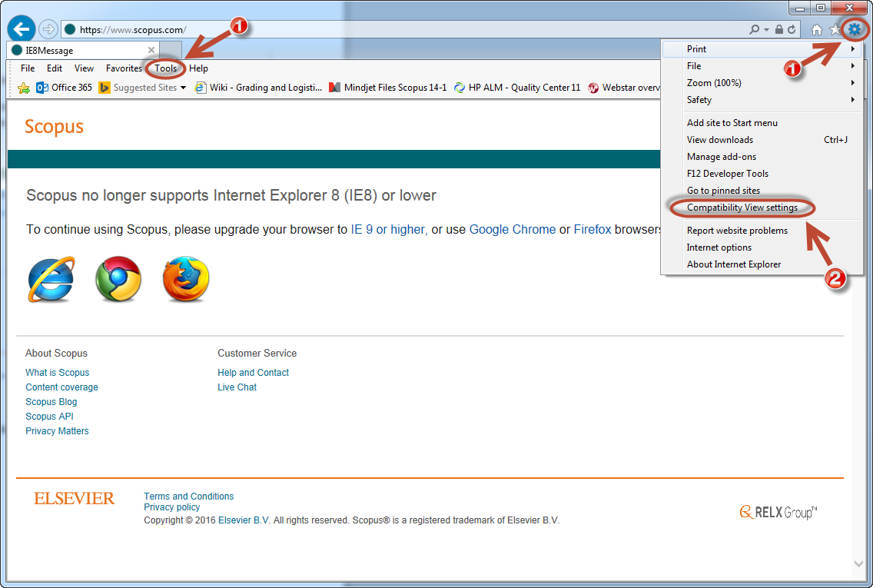Open the Favorites menu
Screen dimensions: 873x588
coord(124,68)
